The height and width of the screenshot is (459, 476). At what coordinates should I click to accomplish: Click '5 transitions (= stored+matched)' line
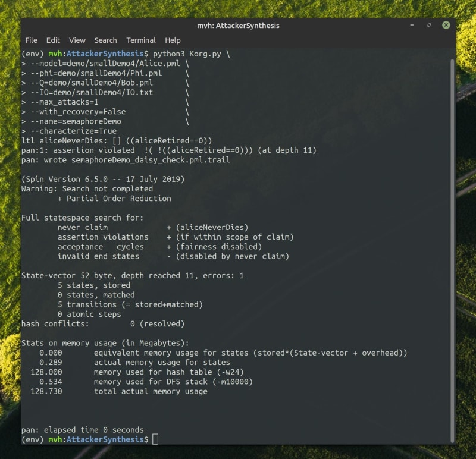pos(130,305)
